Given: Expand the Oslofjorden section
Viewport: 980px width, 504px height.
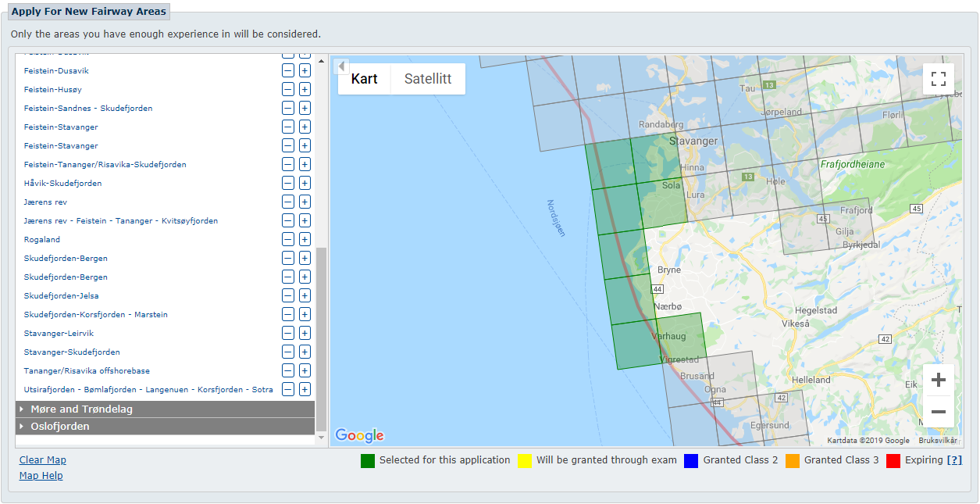Looking at the screenshot, I should coord(60,426).
